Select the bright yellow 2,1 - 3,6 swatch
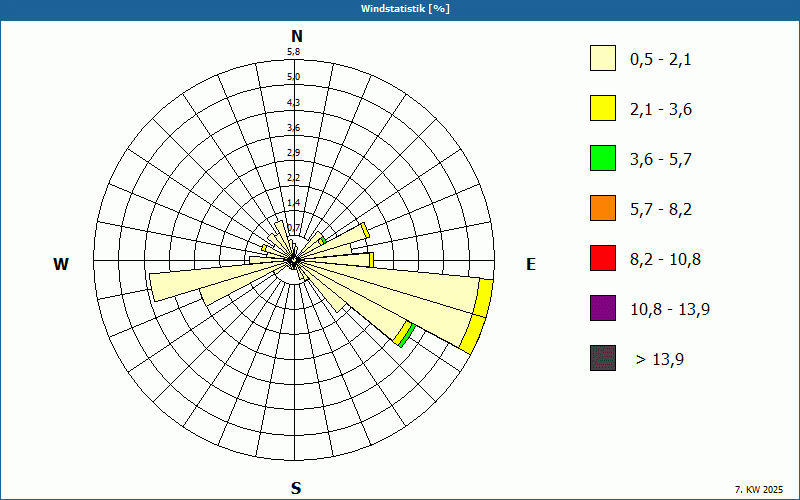 pos(603,108)
